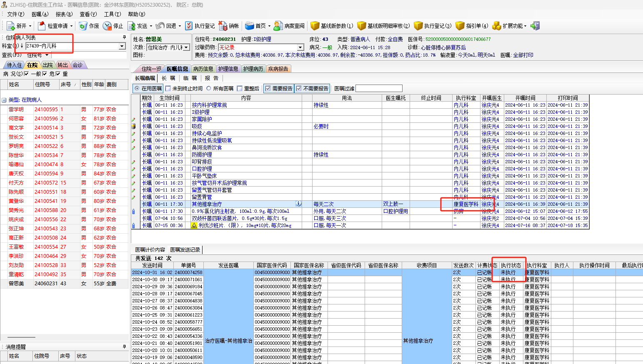
Task: Click the 扩展功能 stacked cubes icon
Action: [496, 26]
